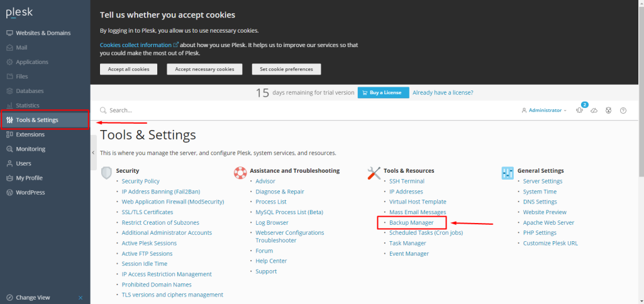Click Change View at sidebar bottom
This screenshot has height=304, width=644.
click(33, 298)
